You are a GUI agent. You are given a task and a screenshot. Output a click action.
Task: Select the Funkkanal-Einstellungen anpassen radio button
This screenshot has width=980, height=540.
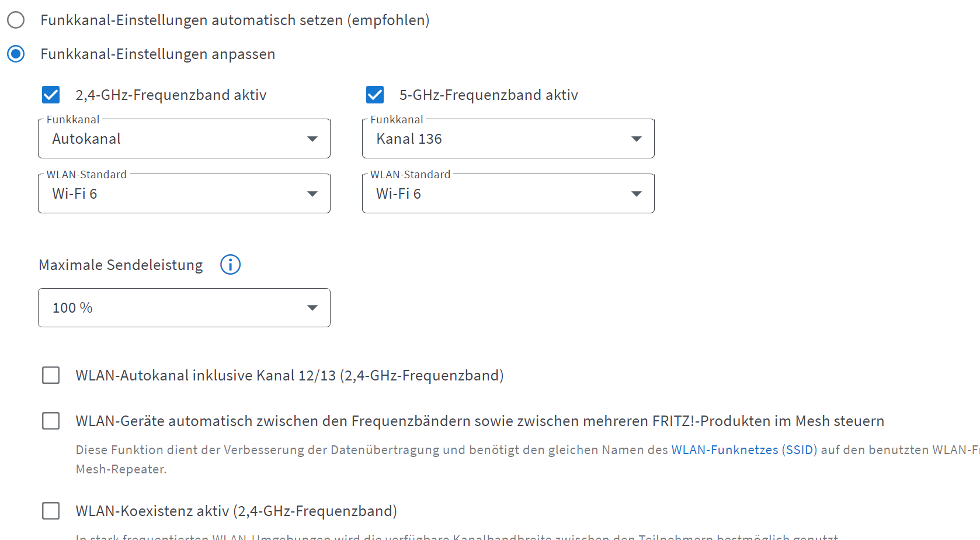16,54
